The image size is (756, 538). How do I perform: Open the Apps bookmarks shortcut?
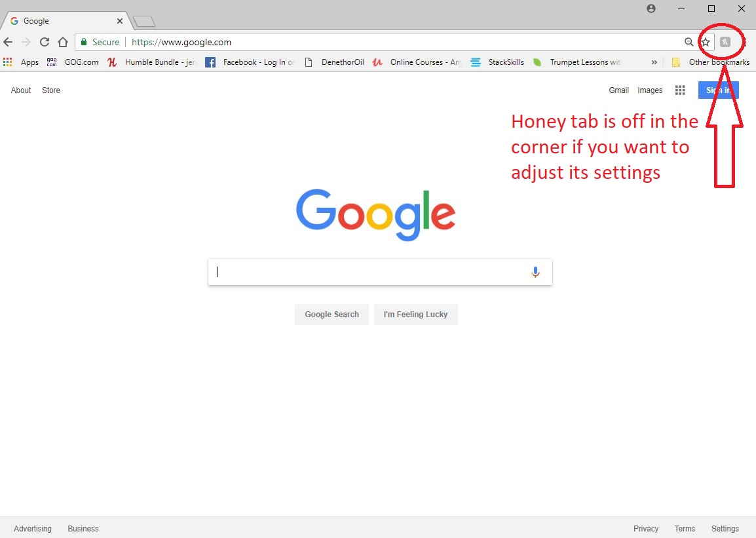(22, 62)
